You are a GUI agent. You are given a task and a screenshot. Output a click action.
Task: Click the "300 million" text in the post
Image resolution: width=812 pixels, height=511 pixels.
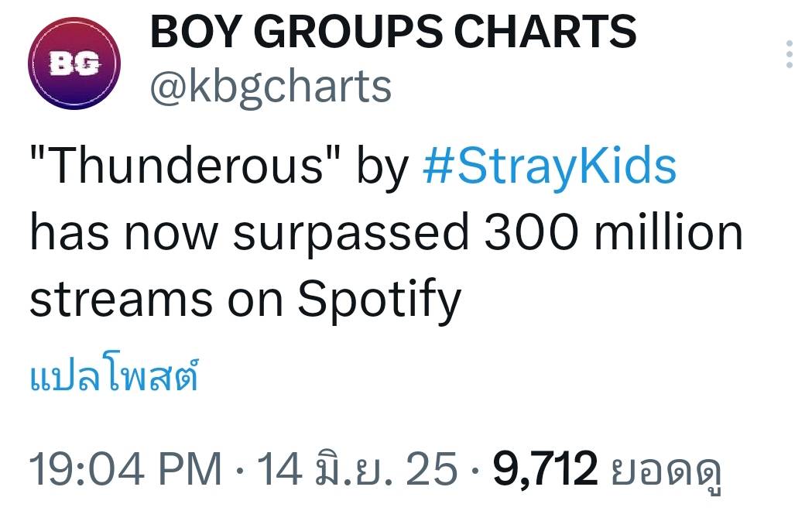(x=614, y=232)
